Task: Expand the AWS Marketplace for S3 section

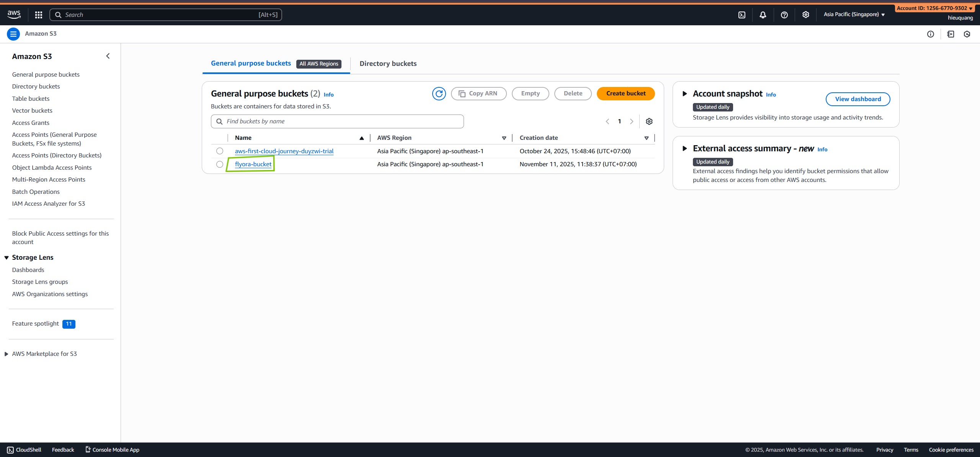Action: 5,354
